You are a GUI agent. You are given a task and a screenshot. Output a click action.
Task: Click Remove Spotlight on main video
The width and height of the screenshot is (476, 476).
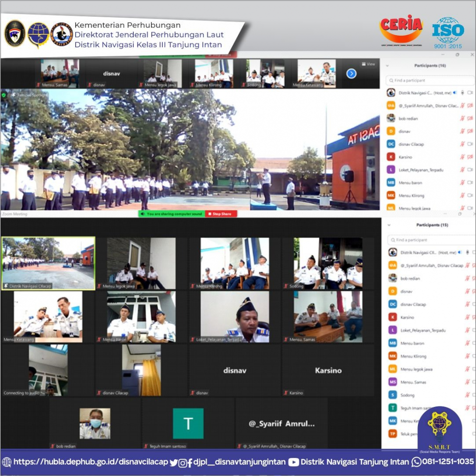click(x=30, y=95)
